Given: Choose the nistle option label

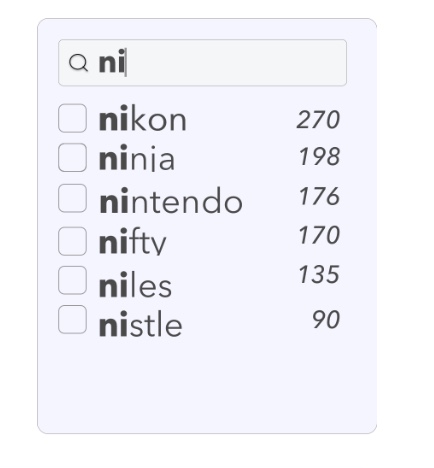Looking at the screenshot, I should (x=141, y=324).
